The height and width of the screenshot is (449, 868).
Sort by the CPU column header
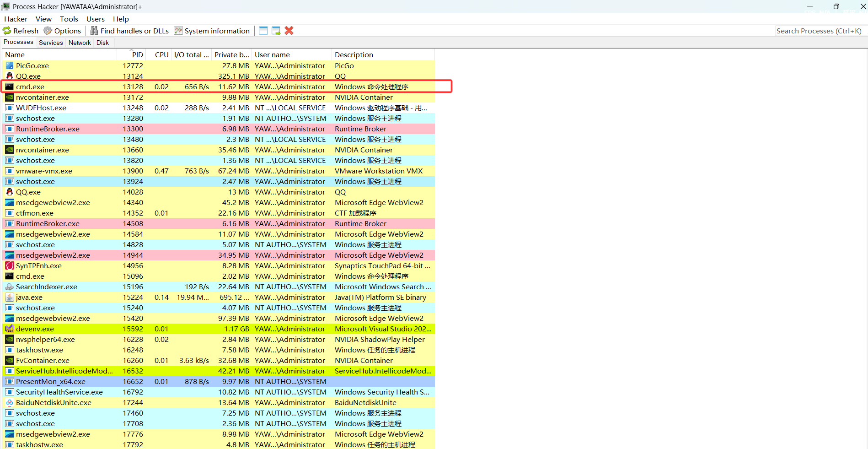[161, 54]
